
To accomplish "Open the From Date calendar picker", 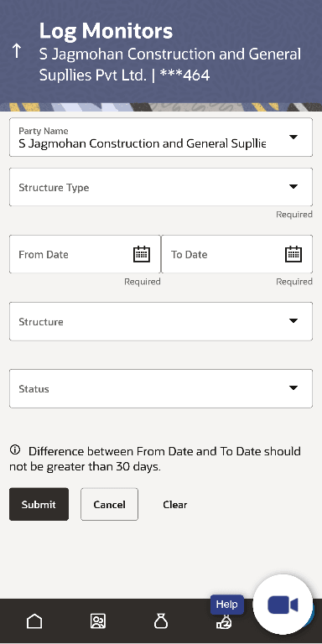I will click(142, 254).
